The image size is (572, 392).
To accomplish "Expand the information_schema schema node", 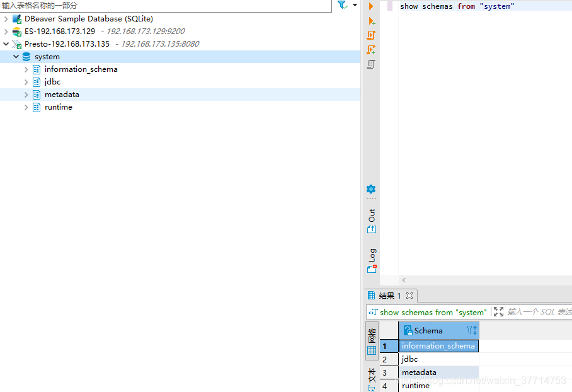I will (26, 69).
